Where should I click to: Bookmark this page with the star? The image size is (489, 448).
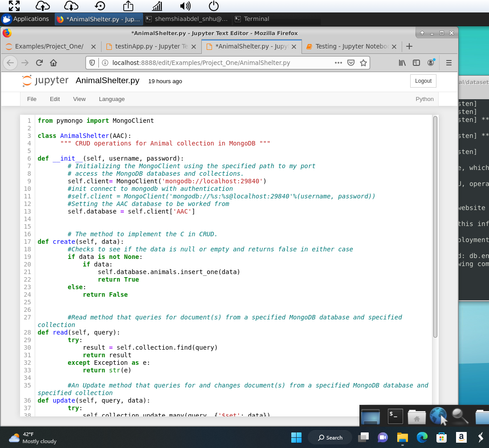click(363, 63)
